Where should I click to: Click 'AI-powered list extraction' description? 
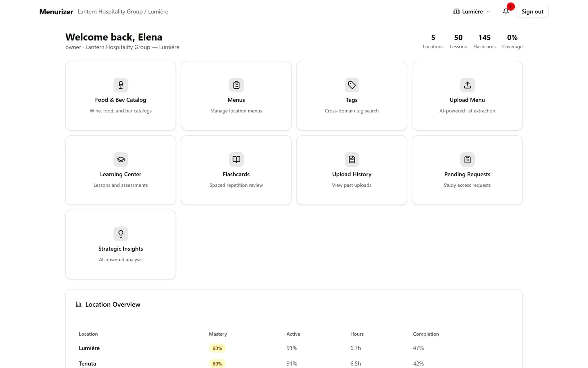click(x=467, y=111)
